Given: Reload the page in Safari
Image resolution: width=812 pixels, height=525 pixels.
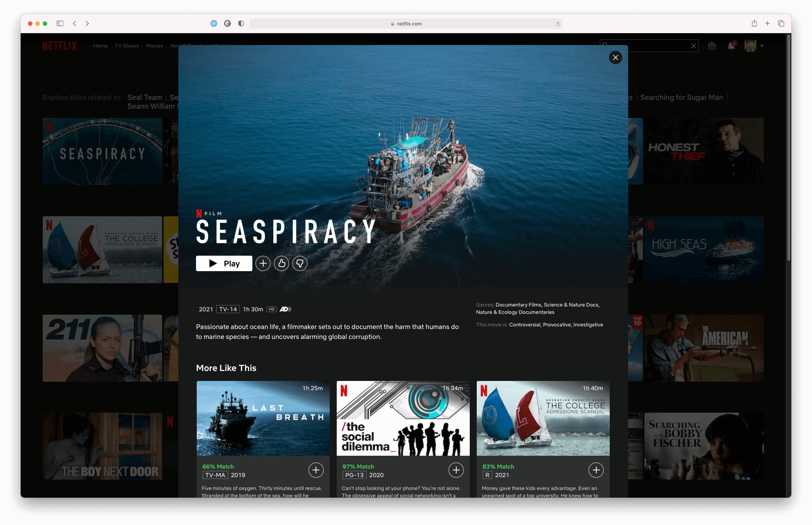Looking at the screenshot, I should click(x=558, y=24).
